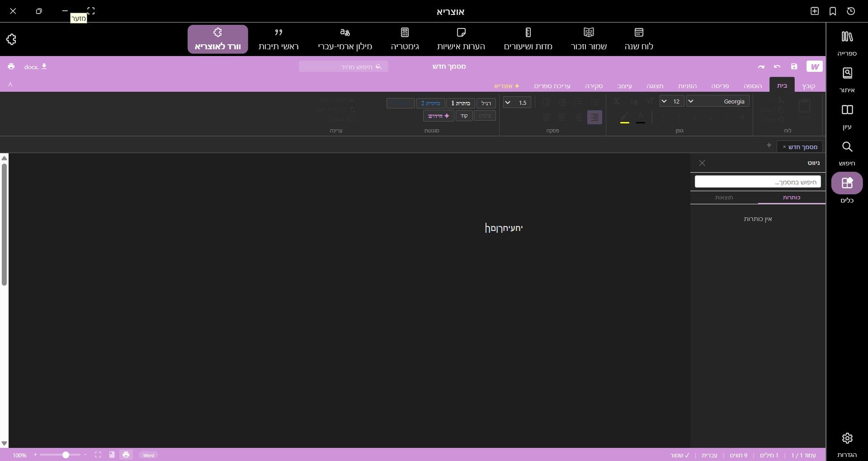Click the print icon in the purple header

click(x=11, y=66)
